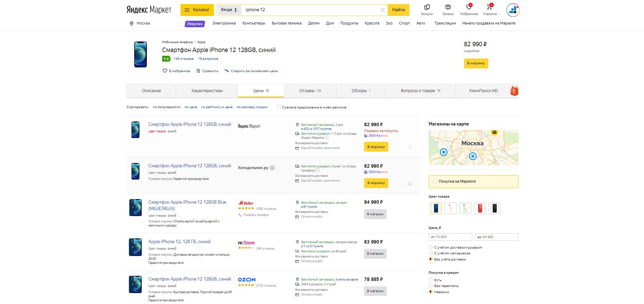This screenshot has height=304, width=644.
Task: Open the Москва stores map
Action: coord(474,148)
